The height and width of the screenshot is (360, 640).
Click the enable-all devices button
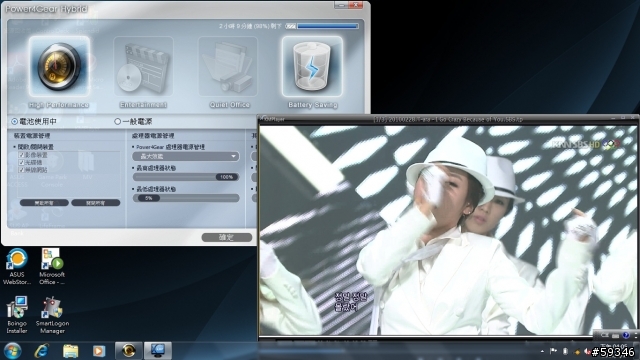pos(44,203)
